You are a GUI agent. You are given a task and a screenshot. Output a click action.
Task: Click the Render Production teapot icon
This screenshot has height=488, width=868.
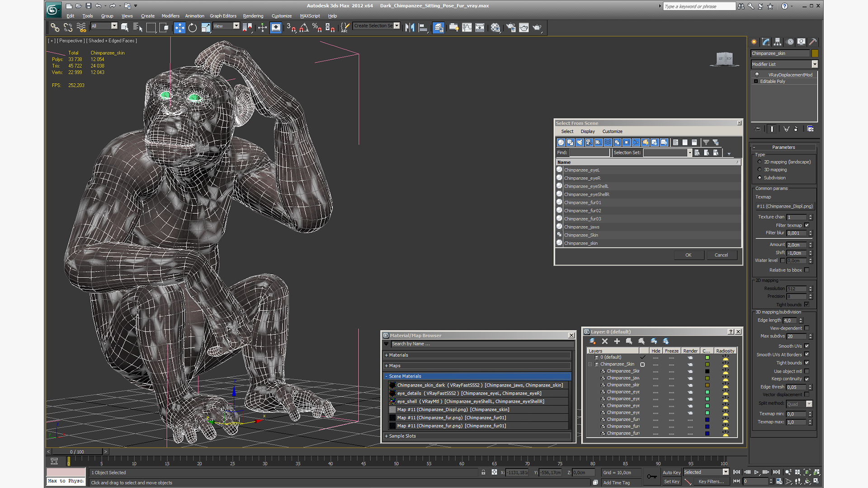click(x=537, y=28)
